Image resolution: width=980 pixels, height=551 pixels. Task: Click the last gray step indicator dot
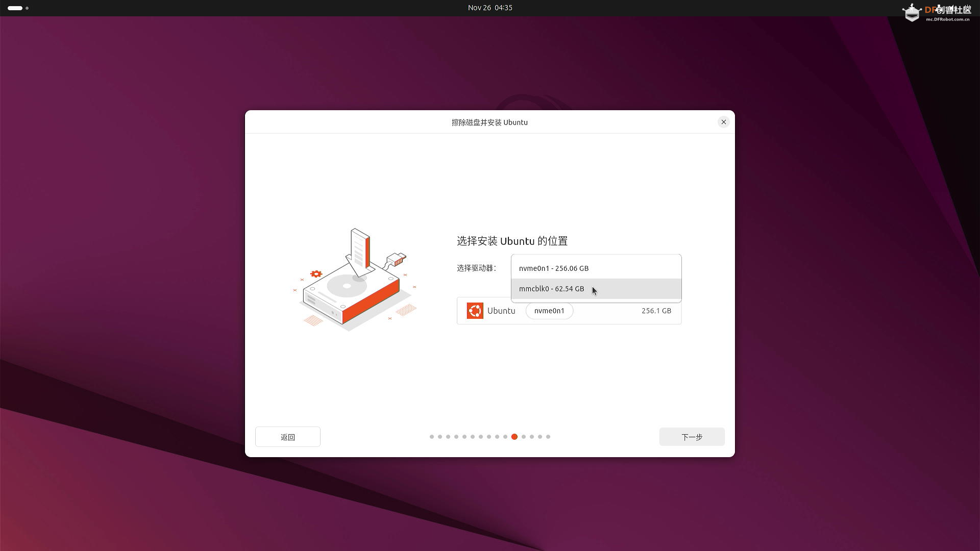click(x=548, y=437)
